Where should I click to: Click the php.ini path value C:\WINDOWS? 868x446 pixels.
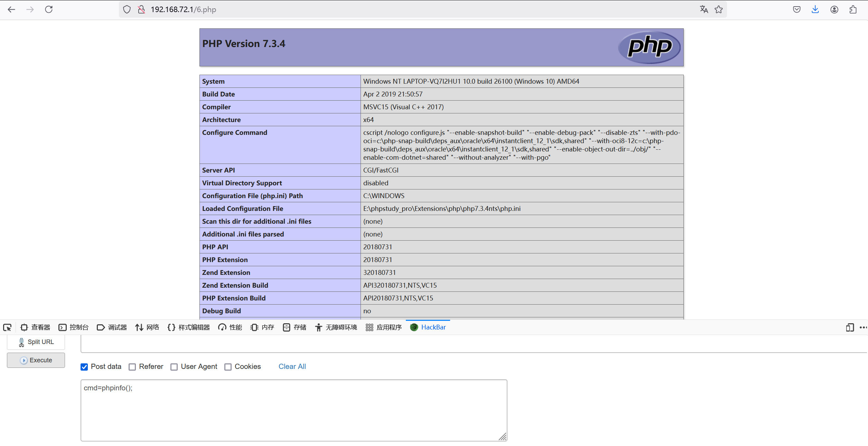click(x=384, y=196)
